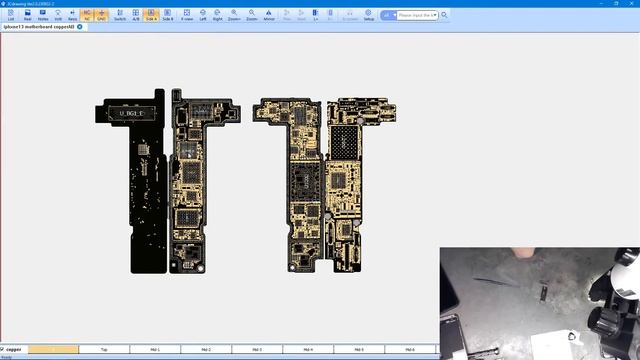The width and height of the screenshot is (640, 360).
Task: Open the Setup gear icon
Action: 369,15
